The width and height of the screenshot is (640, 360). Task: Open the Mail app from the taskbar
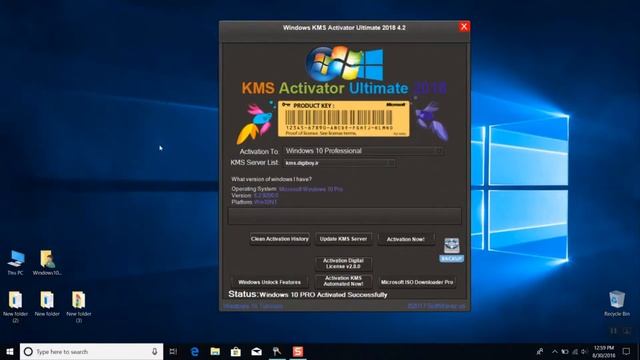coord(256,351)
